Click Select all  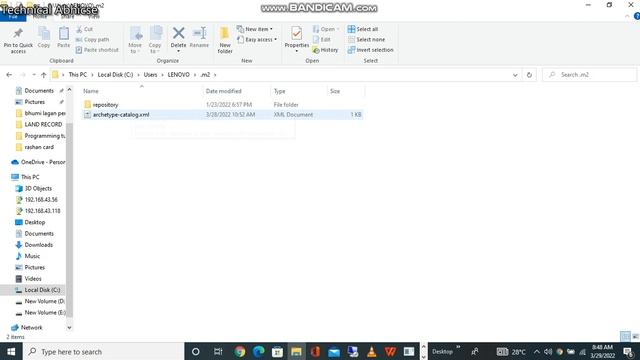tap(363, 29)
